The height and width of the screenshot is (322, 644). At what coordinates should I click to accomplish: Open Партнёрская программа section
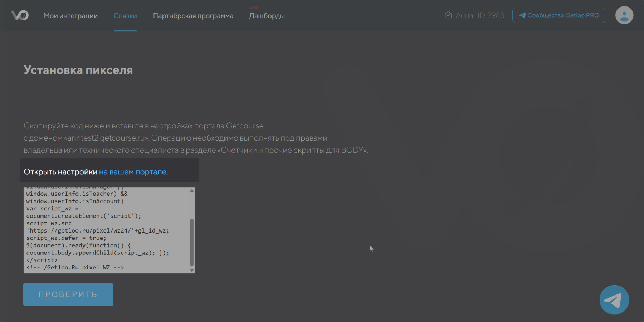click(193, 16)
